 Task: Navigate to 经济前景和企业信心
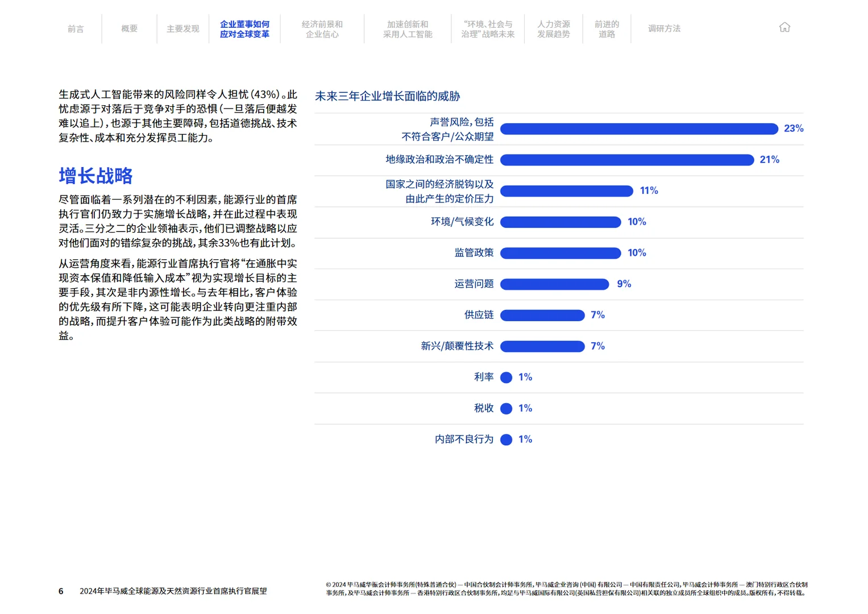point(322,29)
